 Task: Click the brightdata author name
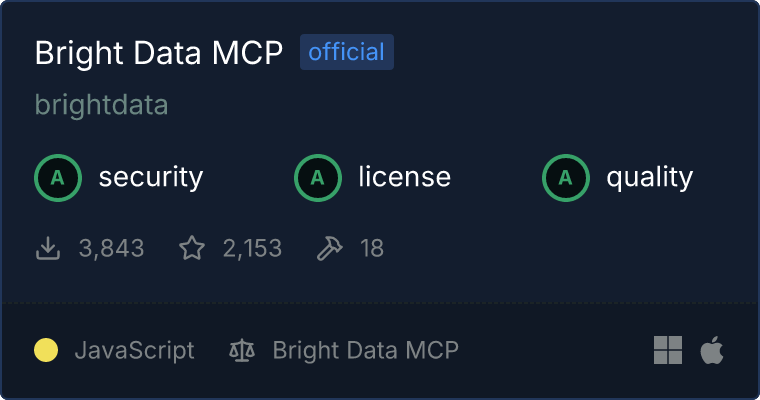(x=101, y=104)
